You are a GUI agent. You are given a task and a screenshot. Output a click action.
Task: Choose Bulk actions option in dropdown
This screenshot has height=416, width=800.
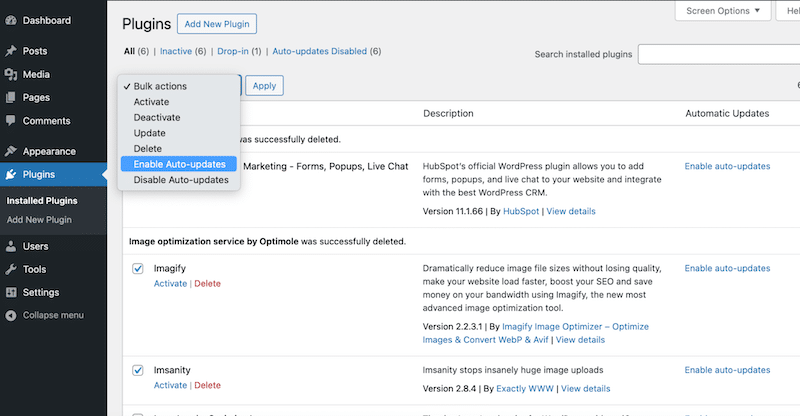[179, 86]
